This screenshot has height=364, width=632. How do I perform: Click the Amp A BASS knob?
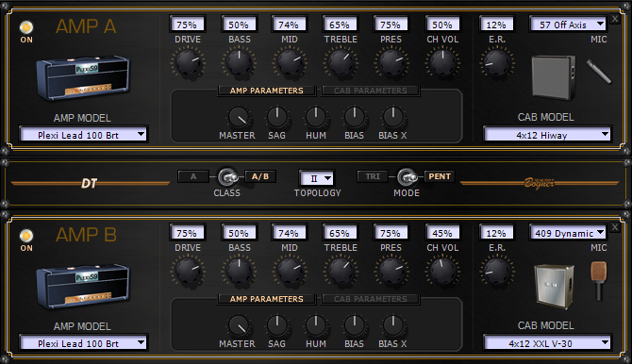pyautogui.click(x=239, y=62)
